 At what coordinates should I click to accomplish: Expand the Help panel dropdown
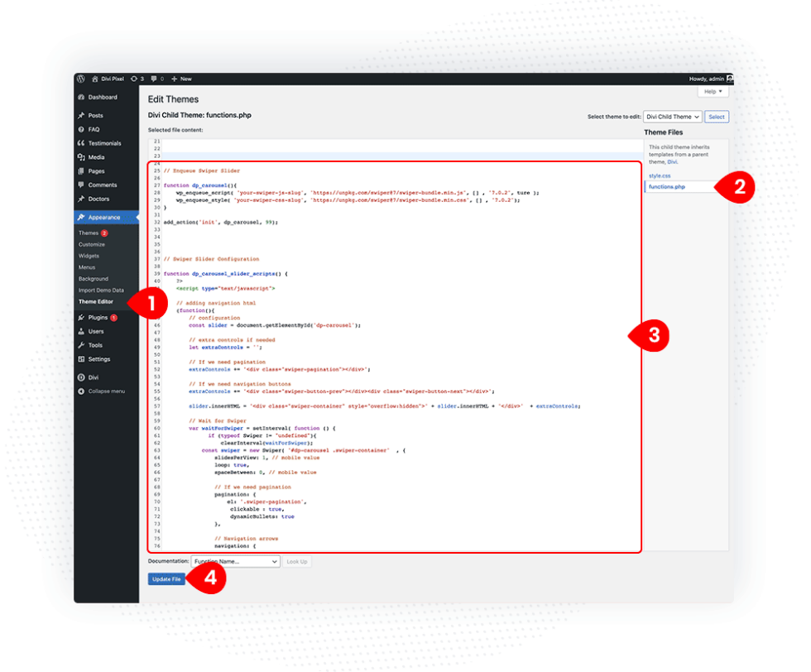point(712,91)
